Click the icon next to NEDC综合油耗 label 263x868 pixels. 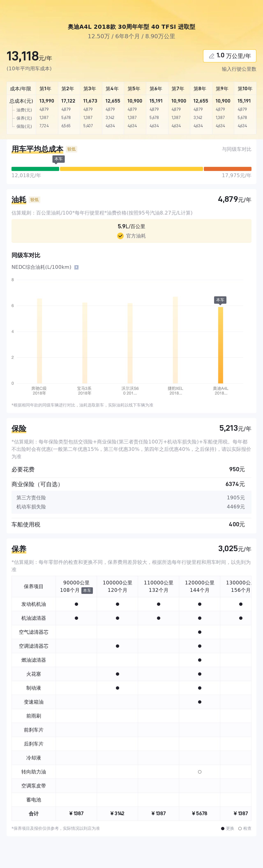click(x=76, y=267)
